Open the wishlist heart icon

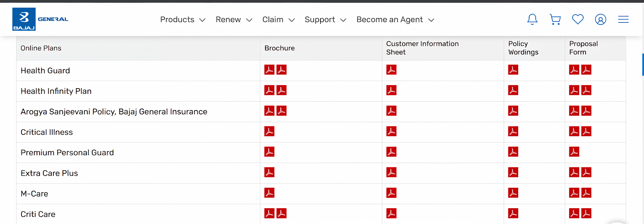click(x=578, y=19)
